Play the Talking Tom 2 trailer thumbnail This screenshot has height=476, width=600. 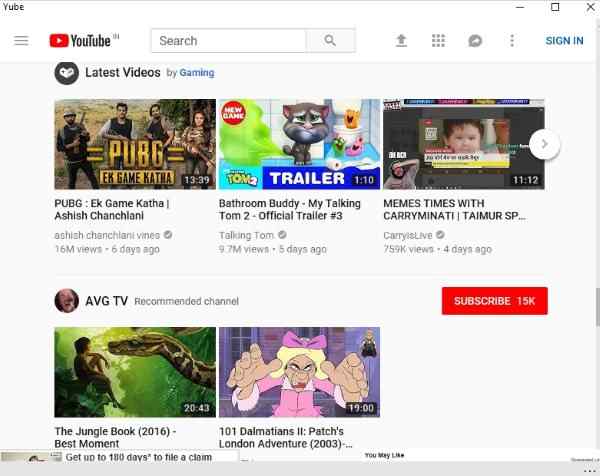click(x=300, y=144)
